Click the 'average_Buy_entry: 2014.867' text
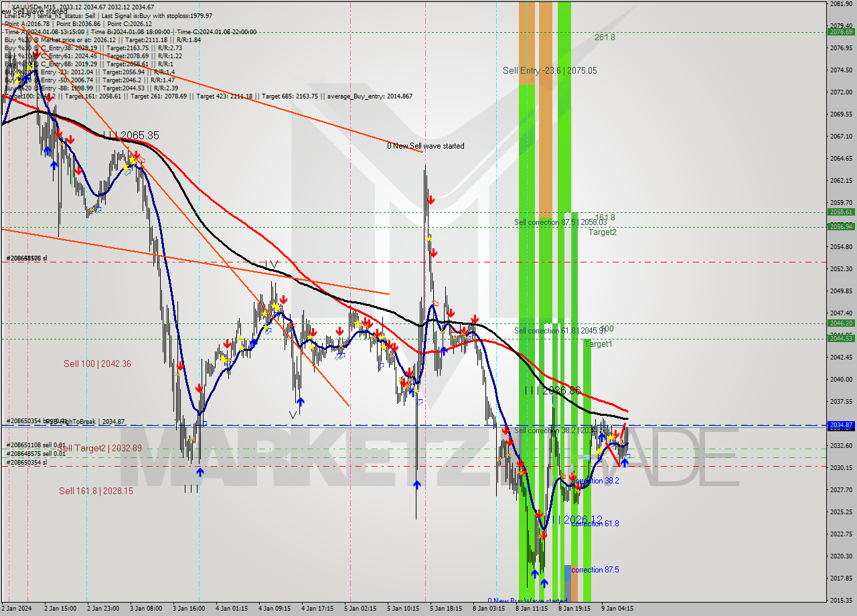This screenshot has height=616, width=857. coord(370,96)
